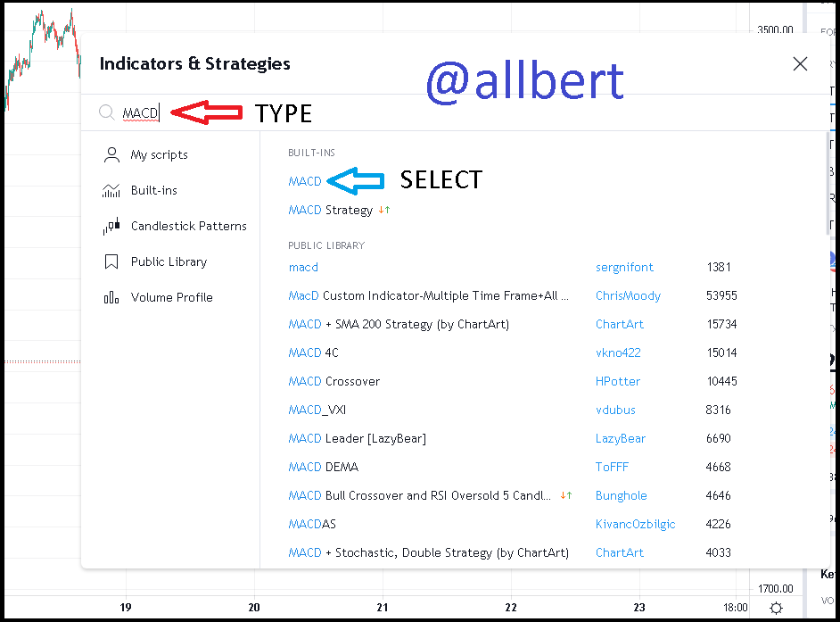Choose macd script by sergnifont
Screen dimensions: 840x622
click(x=303, y=267)
